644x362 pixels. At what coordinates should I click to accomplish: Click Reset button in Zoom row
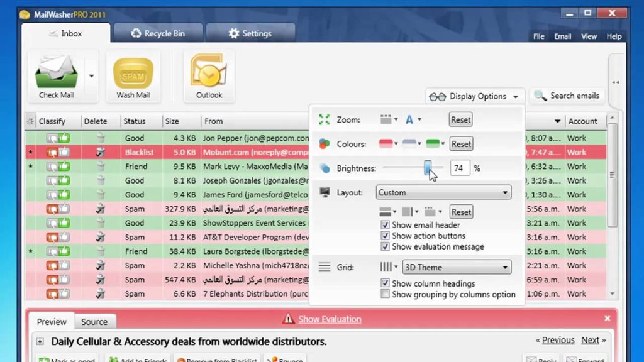click(x=460, y=119)
